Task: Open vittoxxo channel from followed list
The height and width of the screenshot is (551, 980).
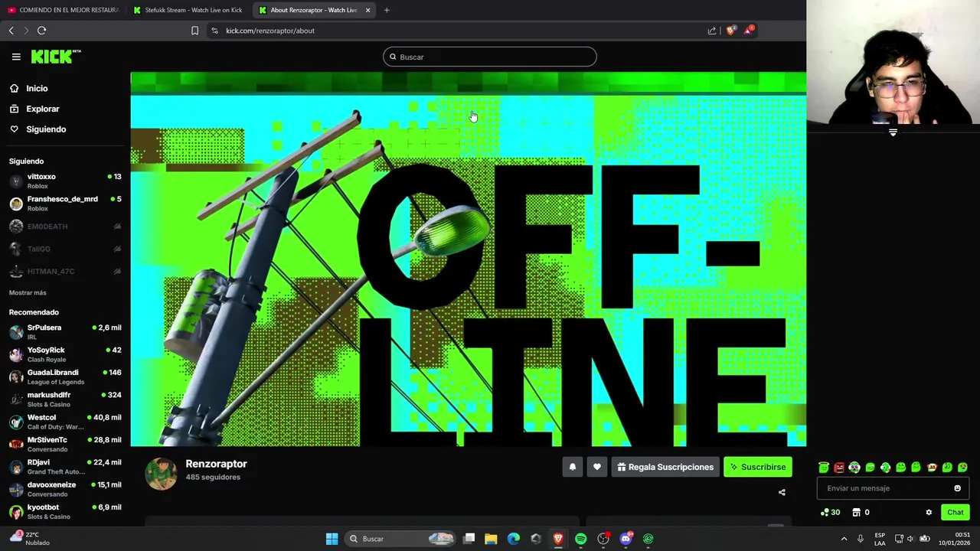Action: pyautogui.click(x=65, y=181)
